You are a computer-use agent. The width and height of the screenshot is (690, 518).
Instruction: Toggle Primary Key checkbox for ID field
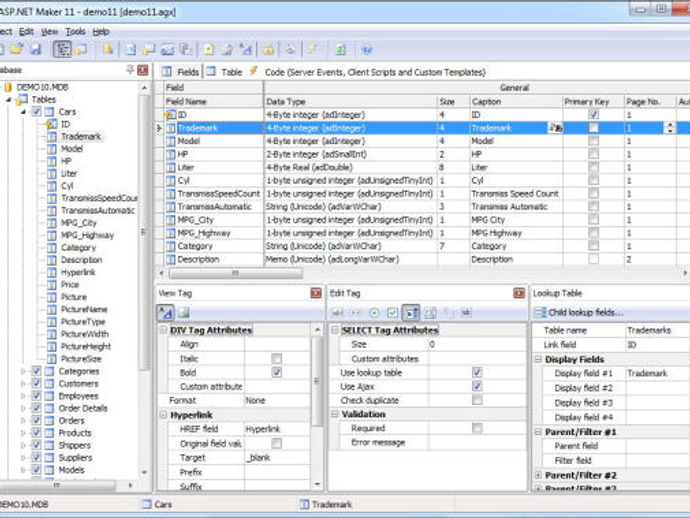[594, 114]
